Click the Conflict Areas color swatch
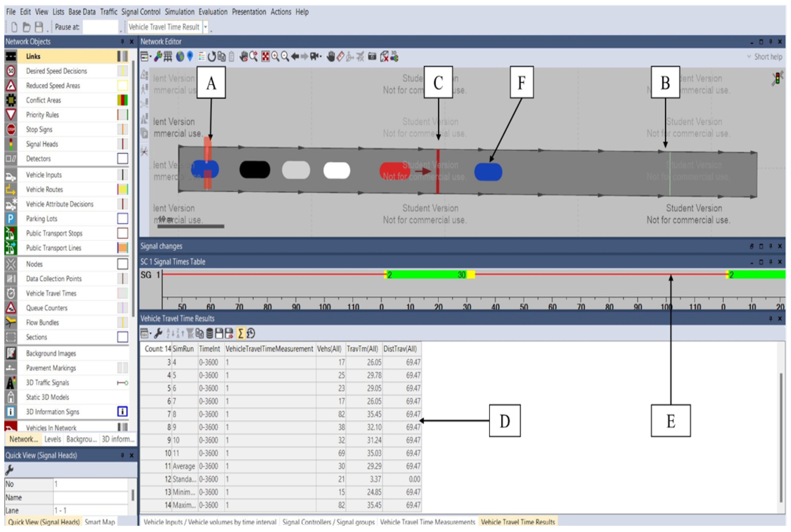Image resolution: width=791 pixels, height=532 pixels. tap(122, 100)
